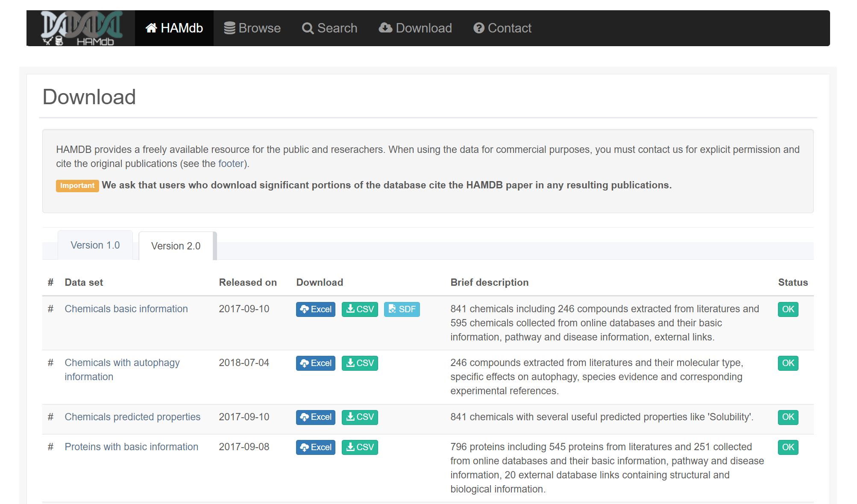
Task: Download SDF for Chemicals basic information
Action: coord(402,309)
